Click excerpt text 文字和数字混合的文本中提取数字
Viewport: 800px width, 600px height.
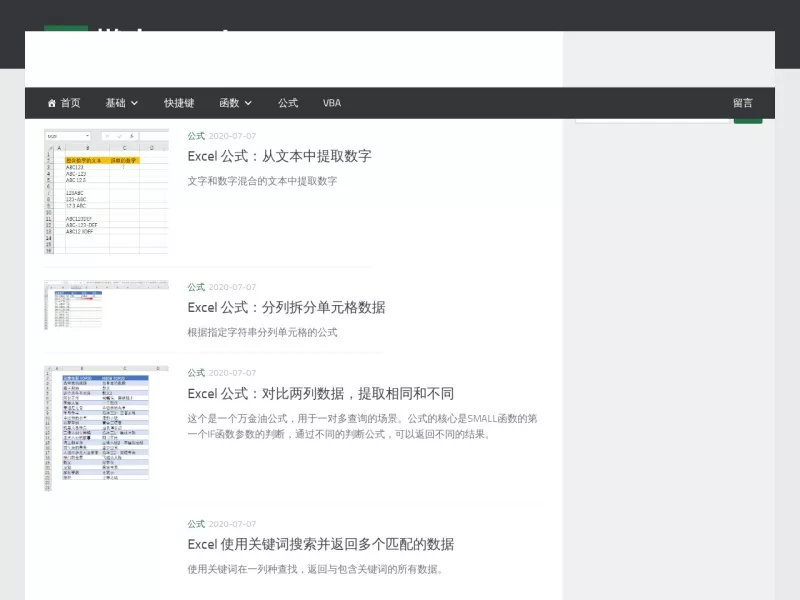click(262, 181)
